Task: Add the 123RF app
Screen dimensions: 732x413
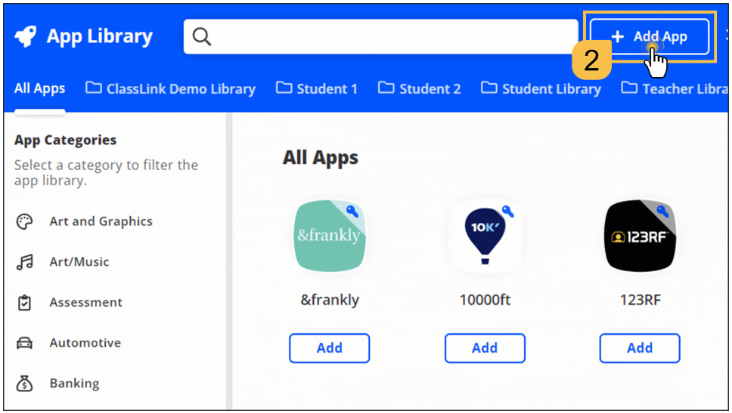Action: [639, 348]
